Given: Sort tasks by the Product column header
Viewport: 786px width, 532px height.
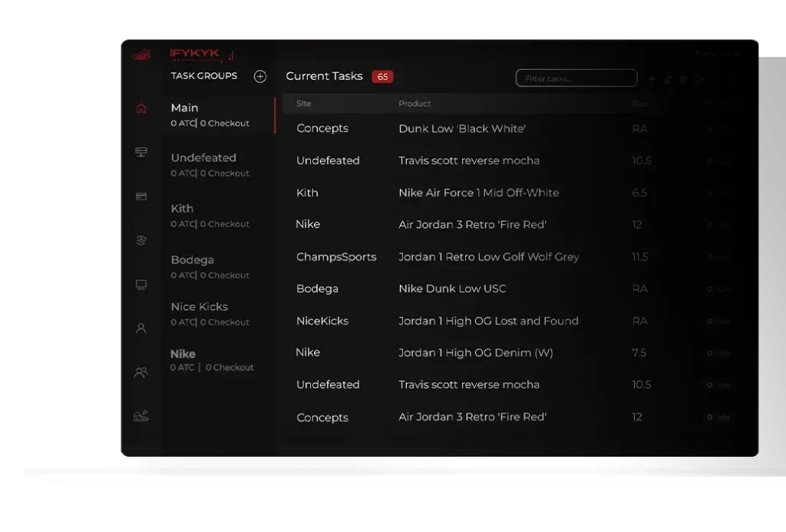Looking at the screenshot, I should click(414, 104).
